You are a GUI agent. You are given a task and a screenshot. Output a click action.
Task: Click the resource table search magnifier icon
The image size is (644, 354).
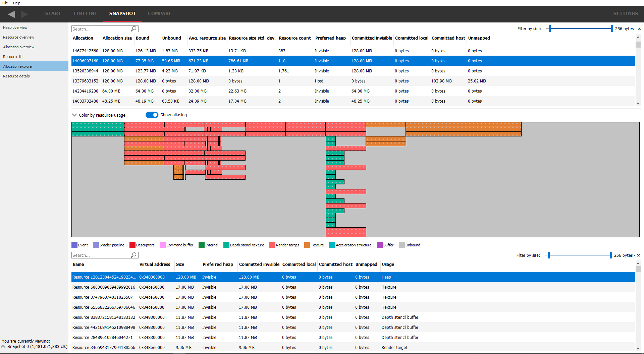tap(133, 255)
